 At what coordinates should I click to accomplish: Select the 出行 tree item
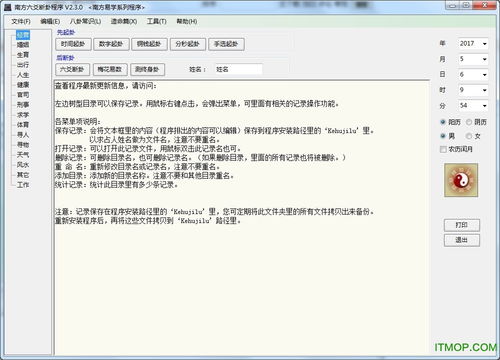(x=23, y=65)
